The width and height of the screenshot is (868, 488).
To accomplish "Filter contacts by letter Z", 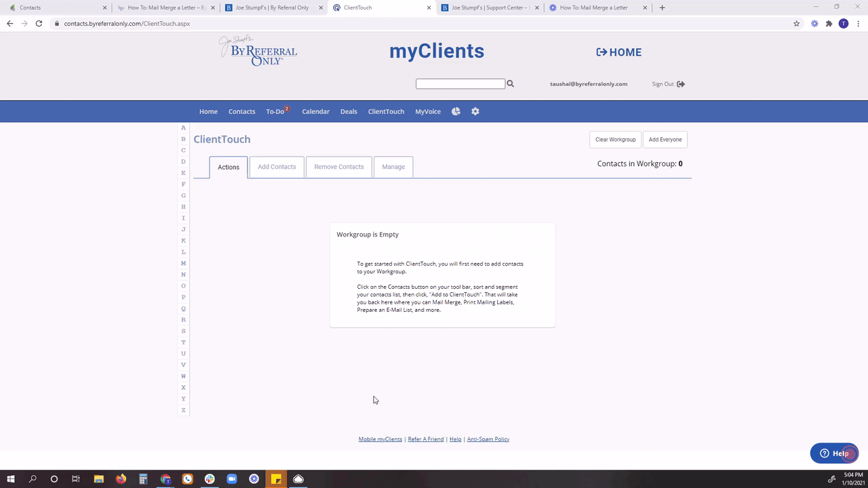I will pos(183,410).
